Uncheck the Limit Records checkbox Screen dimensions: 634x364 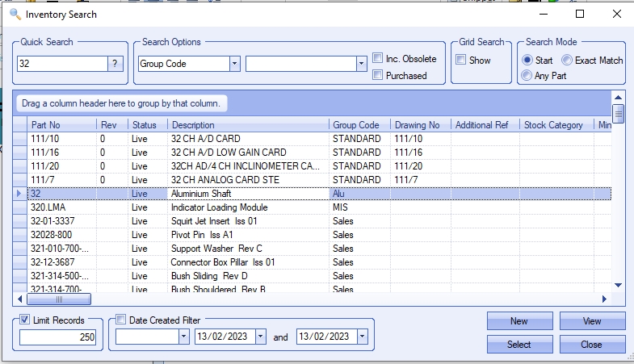coord(25,320)
